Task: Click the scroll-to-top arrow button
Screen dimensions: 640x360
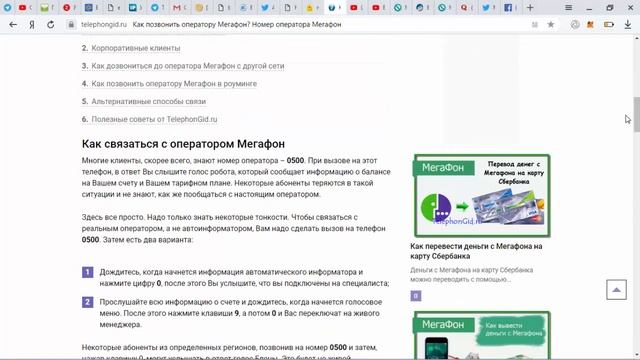Action: pyautogui.click(x=616, y=290)
